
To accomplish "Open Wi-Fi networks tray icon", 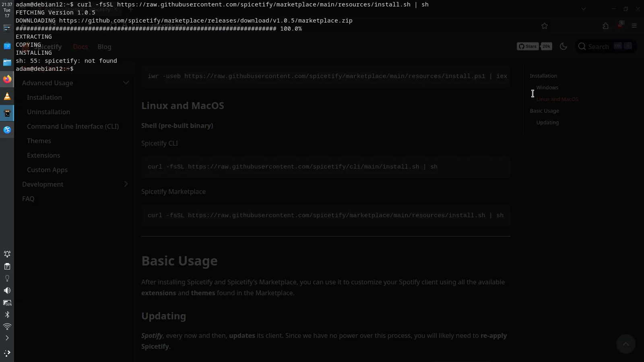I will click(7, 326).
